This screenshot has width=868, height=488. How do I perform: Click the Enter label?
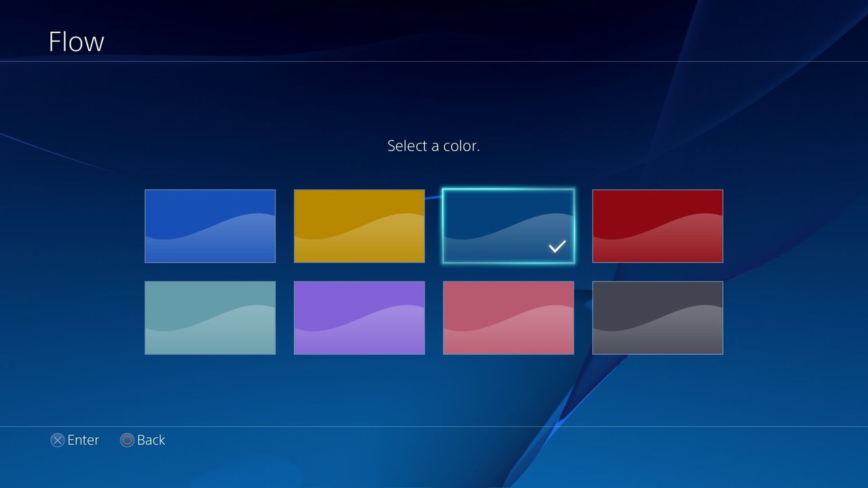point(83,440)
